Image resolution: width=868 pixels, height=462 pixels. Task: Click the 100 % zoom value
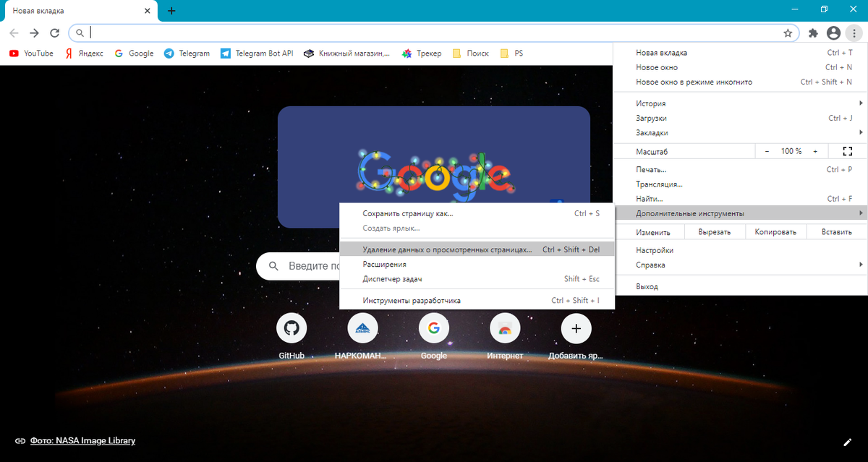click(x=791, y=151)
